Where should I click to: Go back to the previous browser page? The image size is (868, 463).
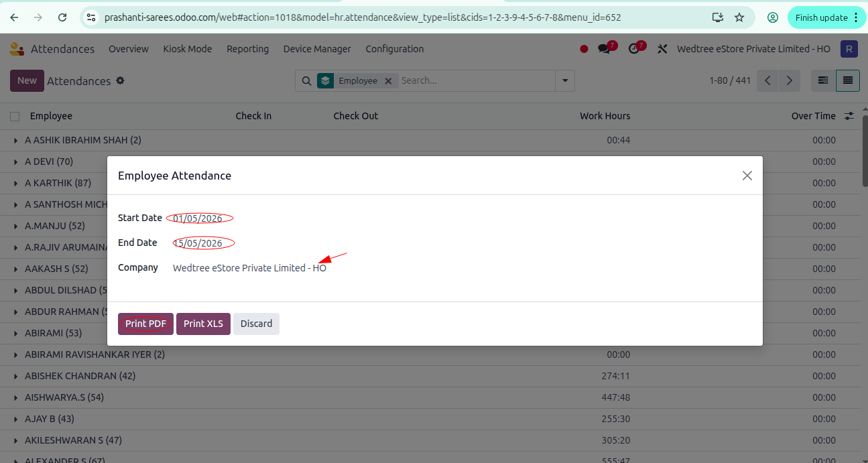pyautogui.click(x=15, y=17)
